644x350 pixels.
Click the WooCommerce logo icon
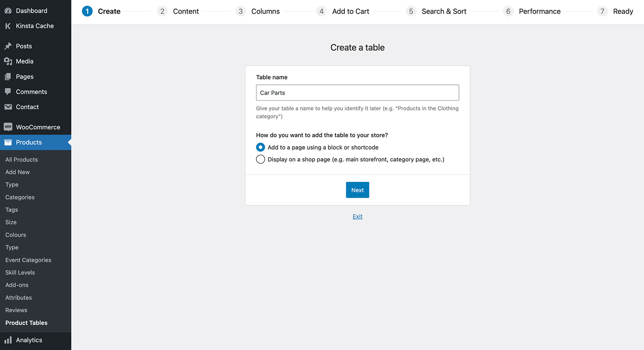coord(8,127)
